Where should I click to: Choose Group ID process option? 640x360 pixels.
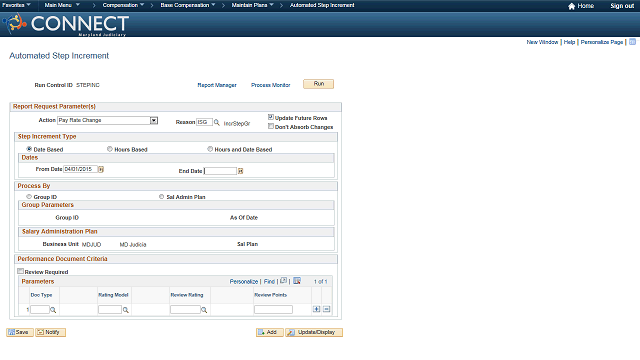[x=29, y=196]
